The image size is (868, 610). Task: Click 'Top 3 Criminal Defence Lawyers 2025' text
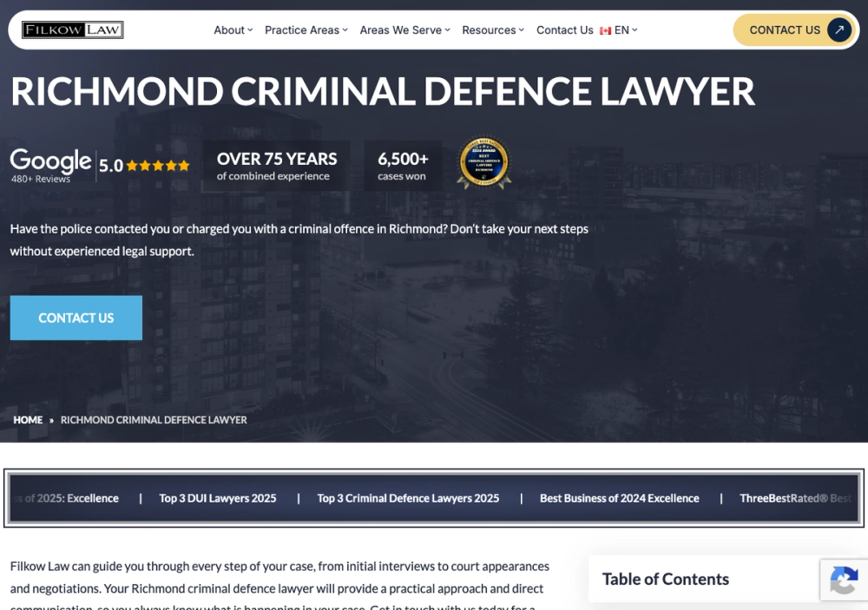click(x=408, y=498)
